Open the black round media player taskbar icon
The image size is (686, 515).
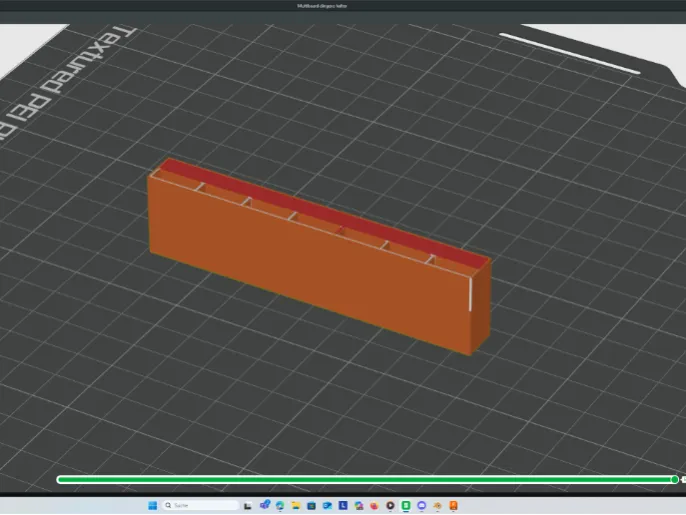click(x=390, y=505)
